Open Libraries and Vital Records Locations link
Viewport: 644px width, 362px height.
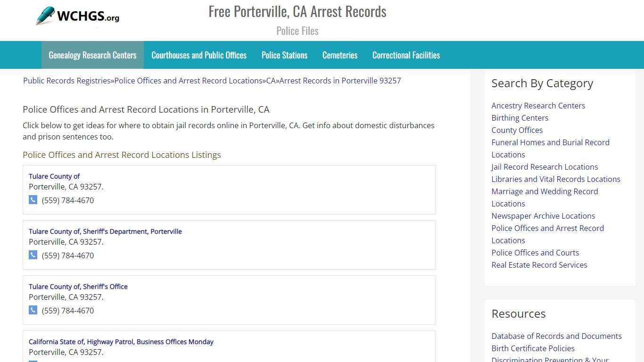(556, 179)
